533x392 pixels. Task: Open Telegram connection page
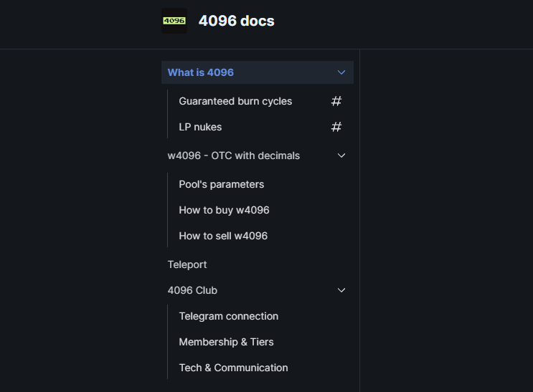click(228, 316)
